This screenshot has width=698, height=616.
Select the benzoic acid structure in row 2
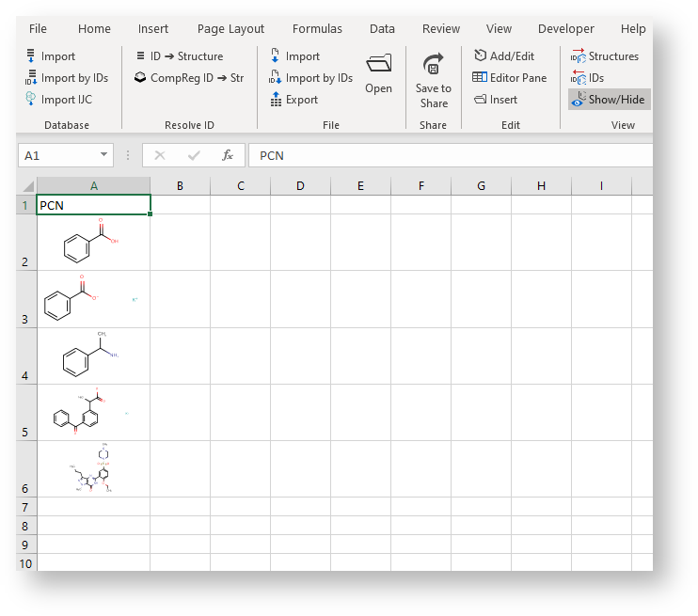(x=92, y=243)
